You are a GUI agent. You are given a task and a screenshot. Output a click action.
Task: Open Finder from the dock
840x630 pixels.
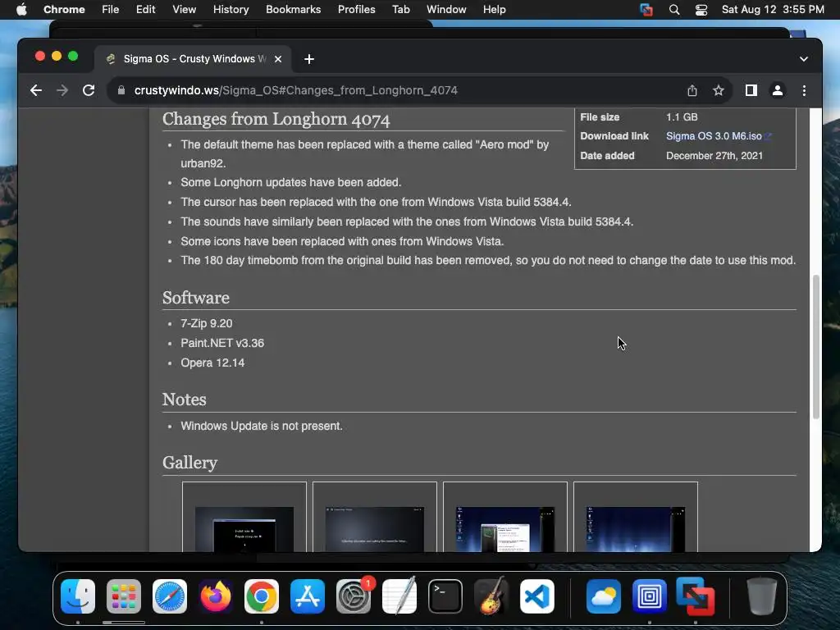pyautogui.click(x=78, y=596)
